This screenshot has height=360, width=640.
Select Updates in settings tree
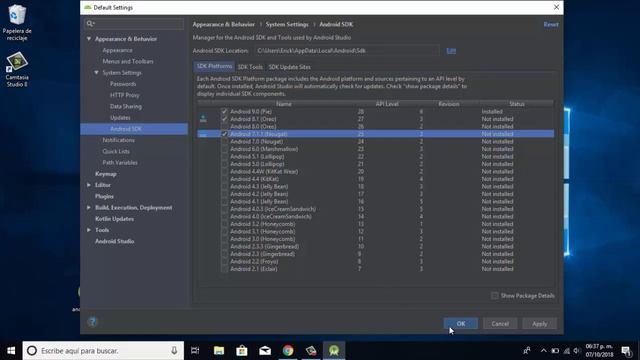pos(120,118)
